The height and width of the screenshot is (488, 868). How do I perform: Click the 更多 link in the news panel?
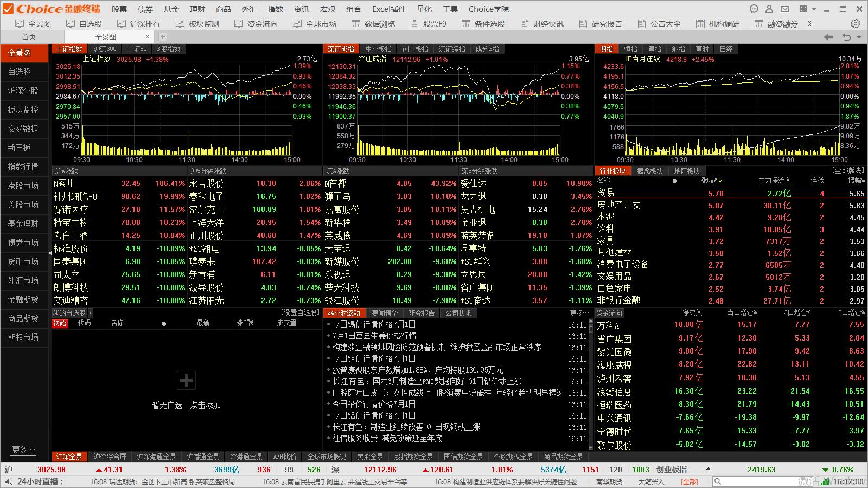[579, 313]
